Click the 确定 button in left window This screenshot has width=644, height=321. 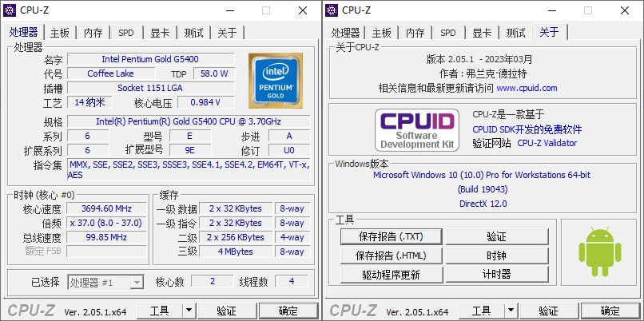coord(288,311)
